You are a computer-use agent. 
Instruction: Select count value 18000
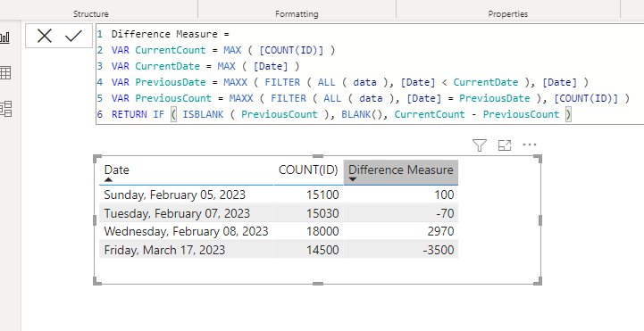pyautogui.click(x=322, y=231)
